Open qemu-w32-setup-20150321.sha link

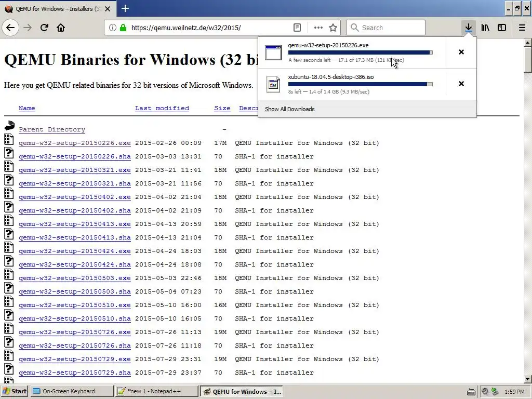(x=75, y=183)
